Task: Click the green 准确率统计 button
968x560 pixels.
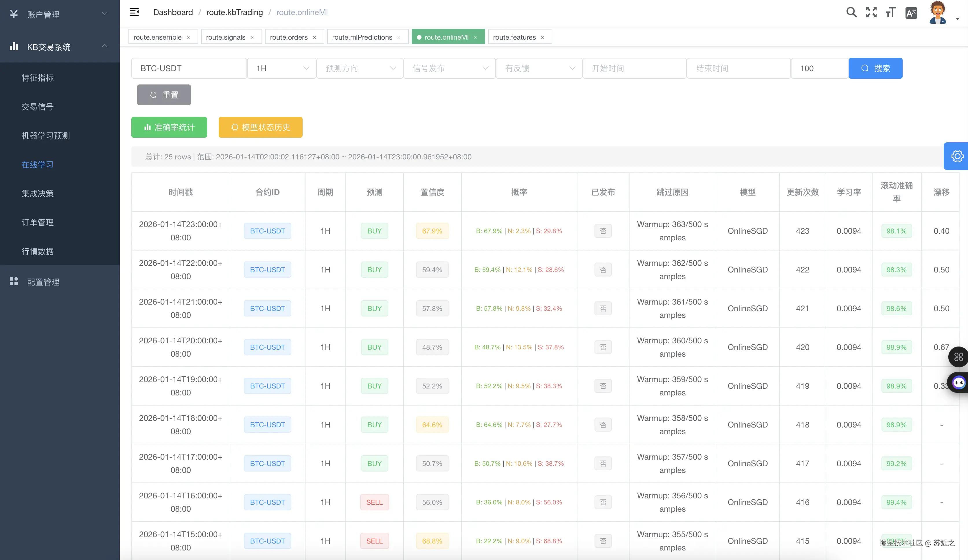Action: 169,127
